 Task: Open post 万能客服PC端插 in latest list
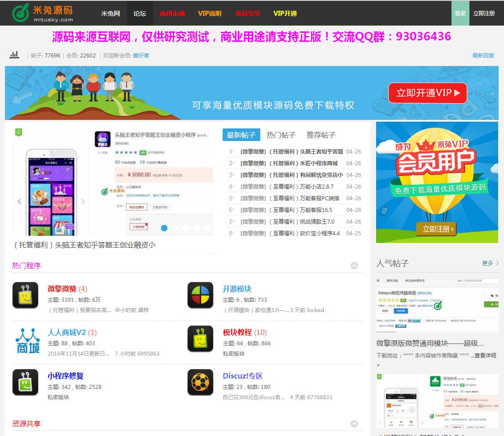click(304, 198)
